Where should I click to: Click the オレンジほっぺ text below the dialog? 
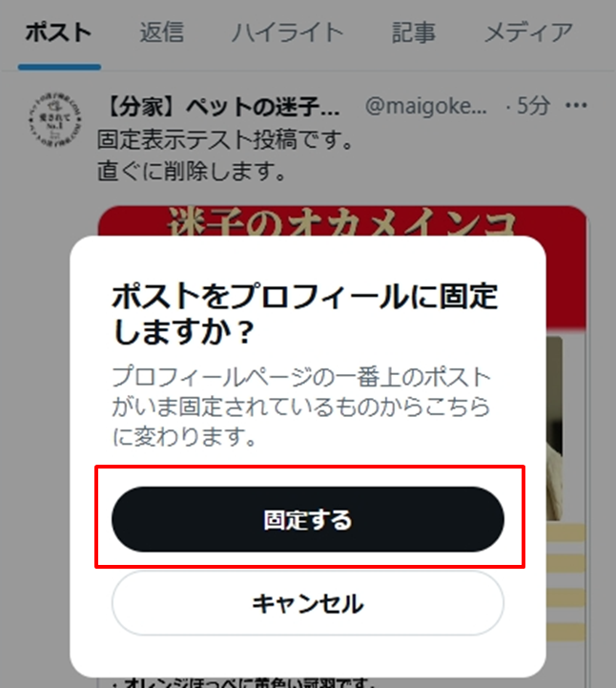(244, 683)
